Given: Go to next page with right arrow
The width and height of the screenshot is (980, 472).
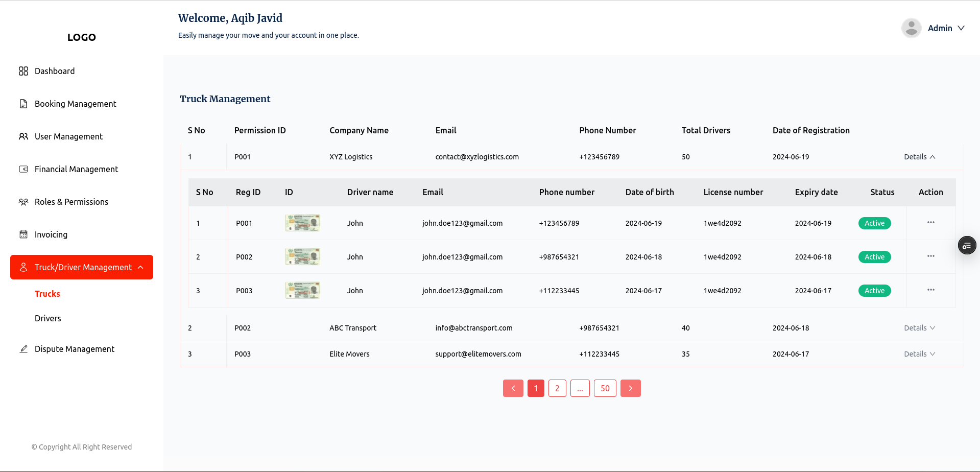Looking at the screenshot, I should [630, 388].
